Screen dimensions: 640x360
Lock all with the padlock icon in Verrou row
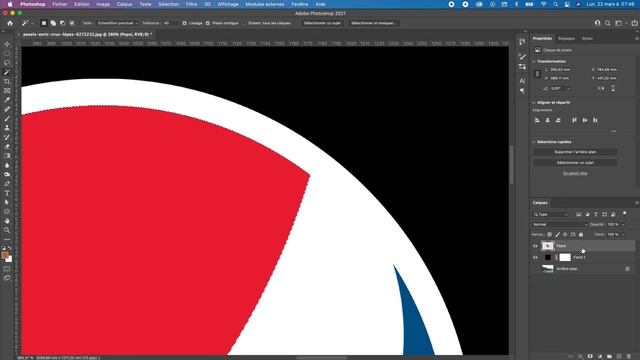pyautogui.click(x=581, y=234)
